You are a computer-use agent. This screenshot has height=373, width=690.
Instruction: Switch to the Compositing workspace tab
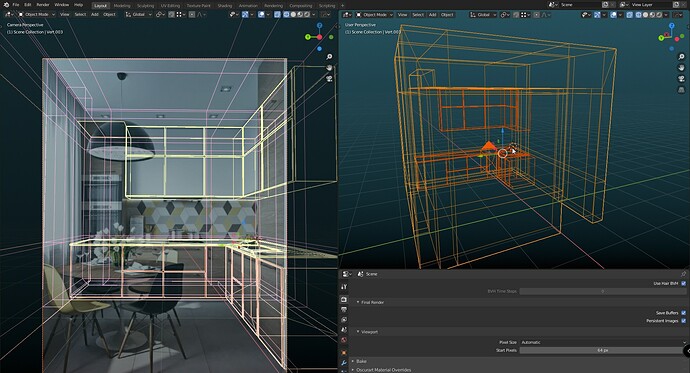pyautogui.click(x=301, y=6)
